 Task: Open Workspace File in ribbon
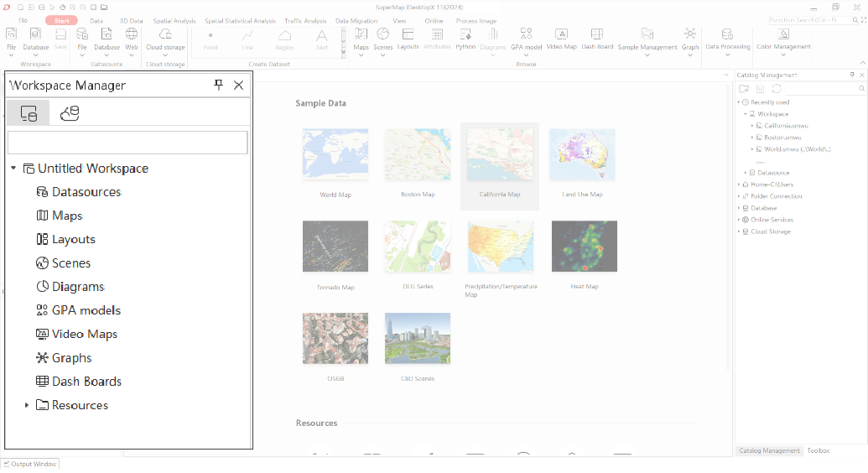(11, 40)
